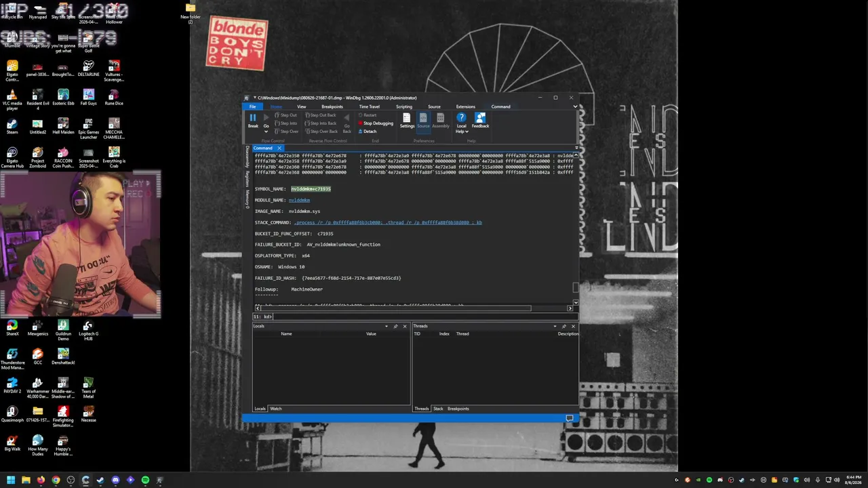868x488 pixels.
Task: Open the Disassembly side panel
Action: pyautogui.click(x=247, y=157)
